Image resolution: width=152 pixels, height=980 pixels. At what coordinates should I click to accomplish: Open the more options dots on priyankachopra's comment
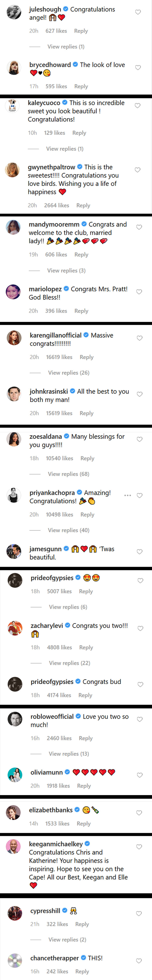point(128,495)
